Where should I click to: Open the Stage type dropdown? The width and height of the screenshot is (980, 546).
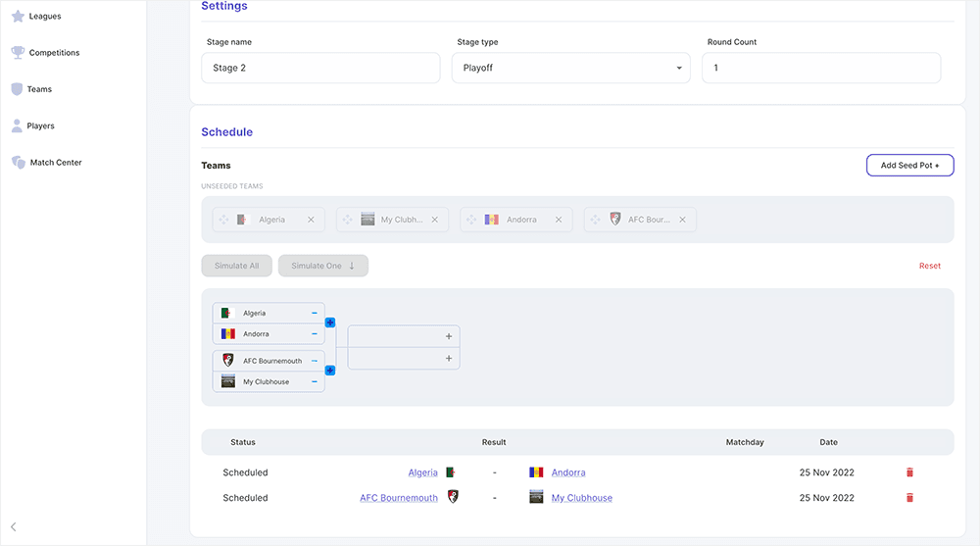pyautogui.click(x=570, y=68)
